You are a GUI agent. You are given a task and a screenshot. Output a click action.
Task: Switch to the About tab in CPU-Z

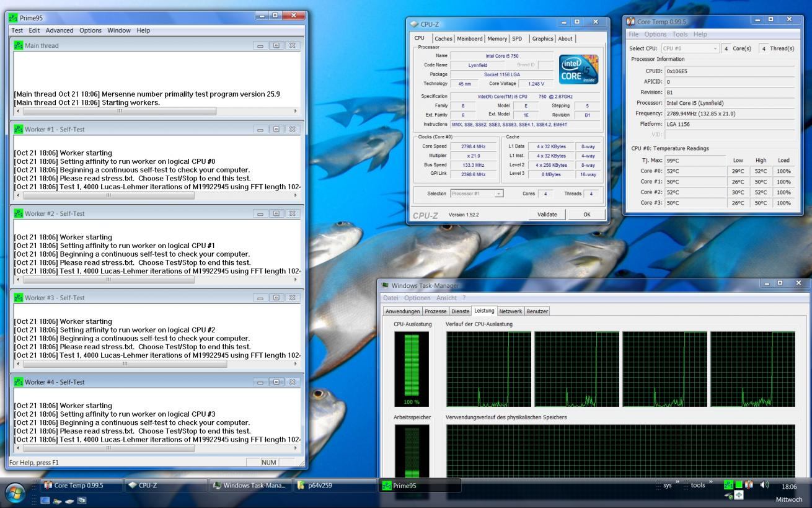pos(565,38)
